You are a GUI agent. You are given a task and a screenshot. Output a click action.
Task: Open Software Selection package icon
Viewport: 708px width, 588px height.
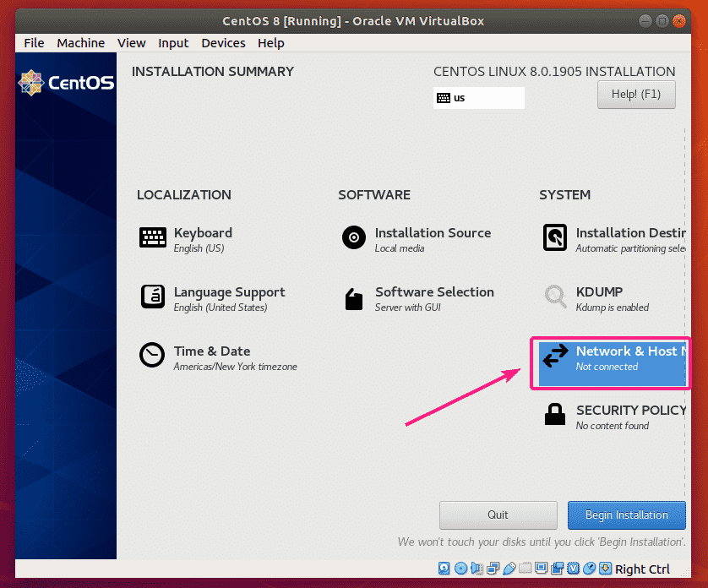coord(353,298)
